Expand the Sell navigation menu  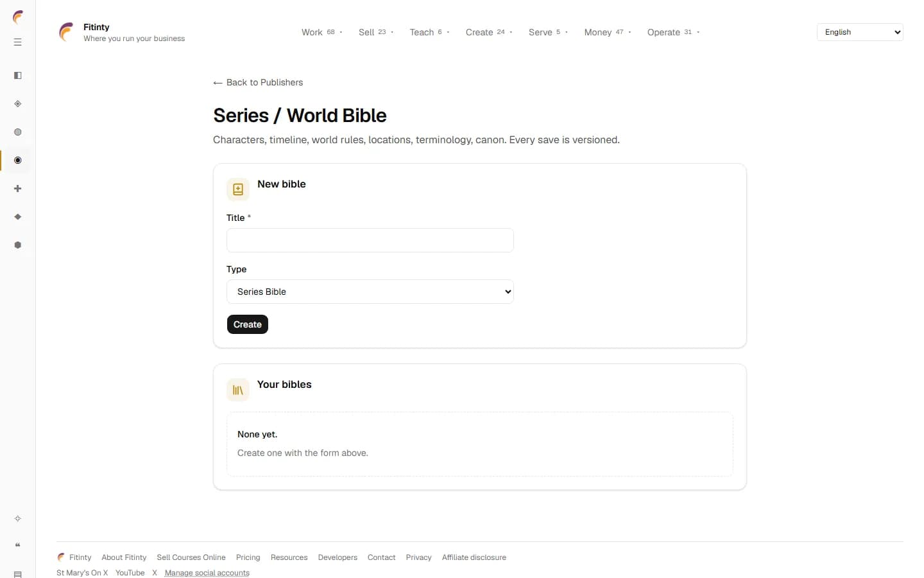pos(376,32)
